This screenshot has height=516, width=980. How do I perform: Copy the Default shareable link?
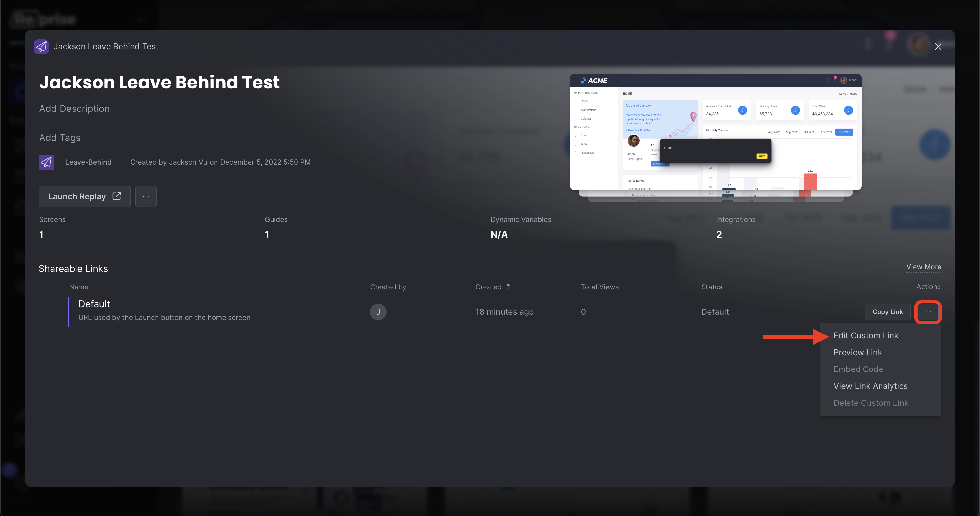(x=888, y=312)
